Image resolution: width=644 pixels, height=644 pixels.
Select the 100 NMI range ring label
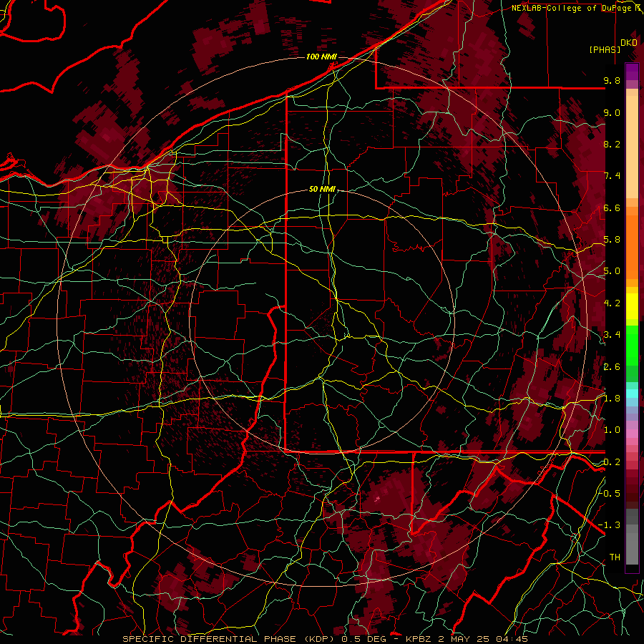click(321, 57)
